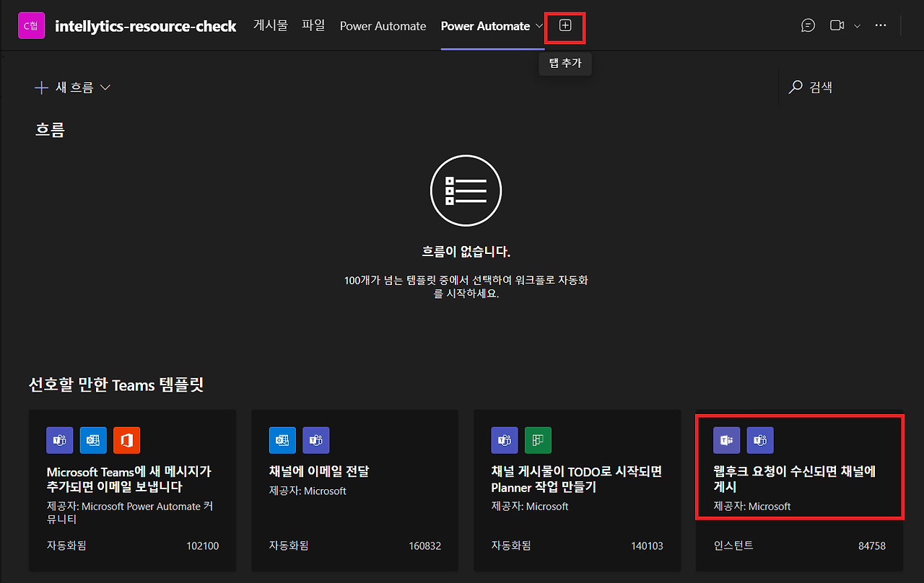This screenshot has height=583, width=924.
Task: Click the intellytics-resource-check team avatar
Action: [30, 26]
